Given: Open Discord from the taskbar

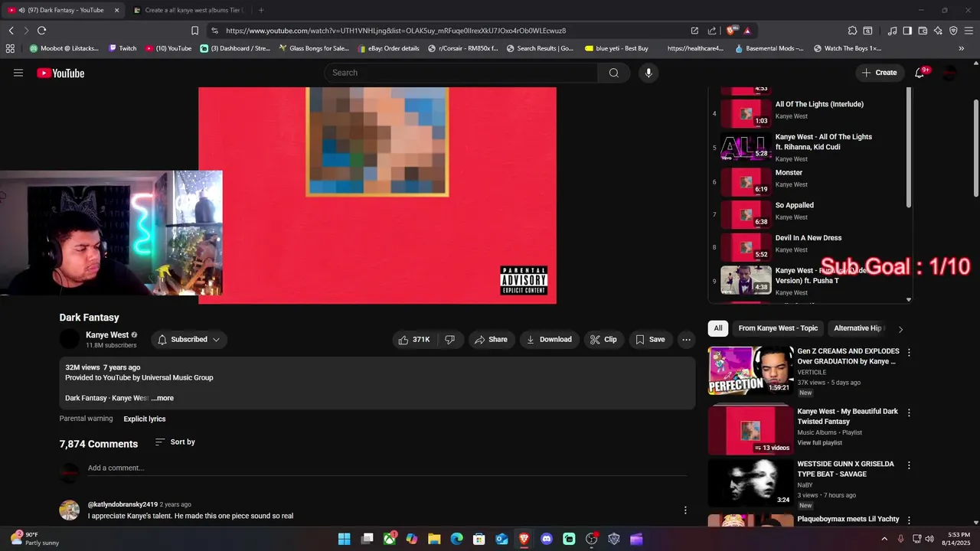Looking at the screenshot, I should [x=547, y=539].
